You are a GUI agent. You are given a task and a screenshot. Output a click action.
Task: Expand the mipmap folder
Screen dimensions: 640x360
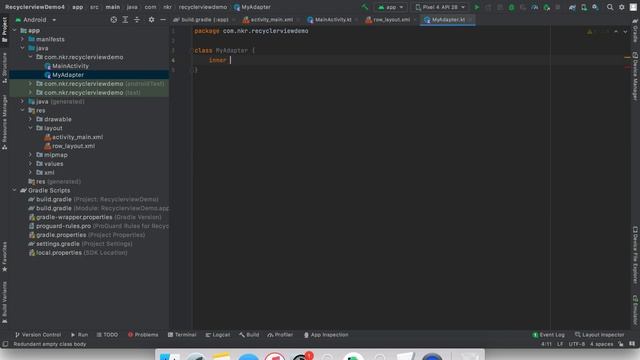[x=30, y=155]
